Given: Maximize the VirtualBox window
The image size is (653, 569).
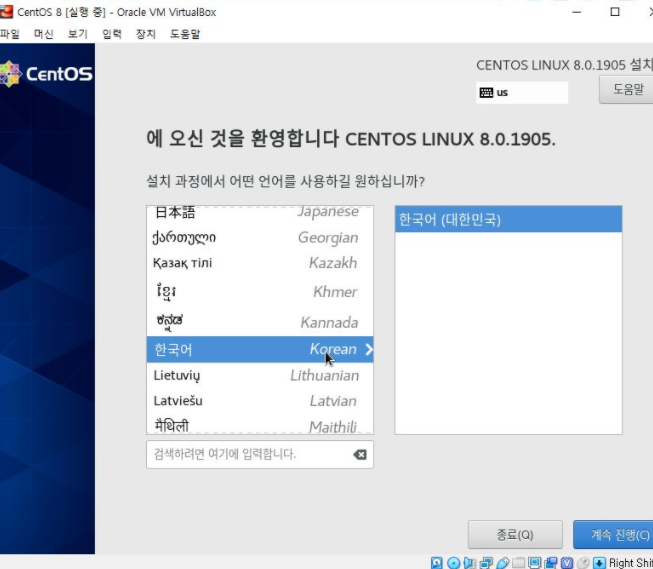Looking at the screenshot, I should (615, 12).
